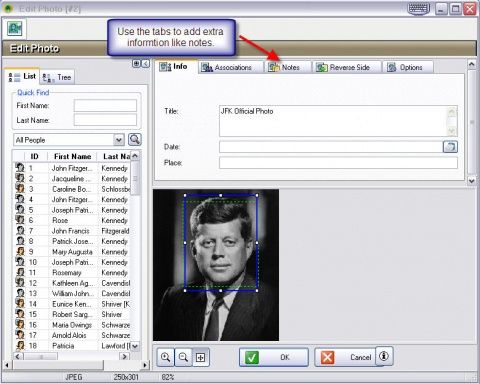Click the First Name quick find field

click(x=105, y=105)
